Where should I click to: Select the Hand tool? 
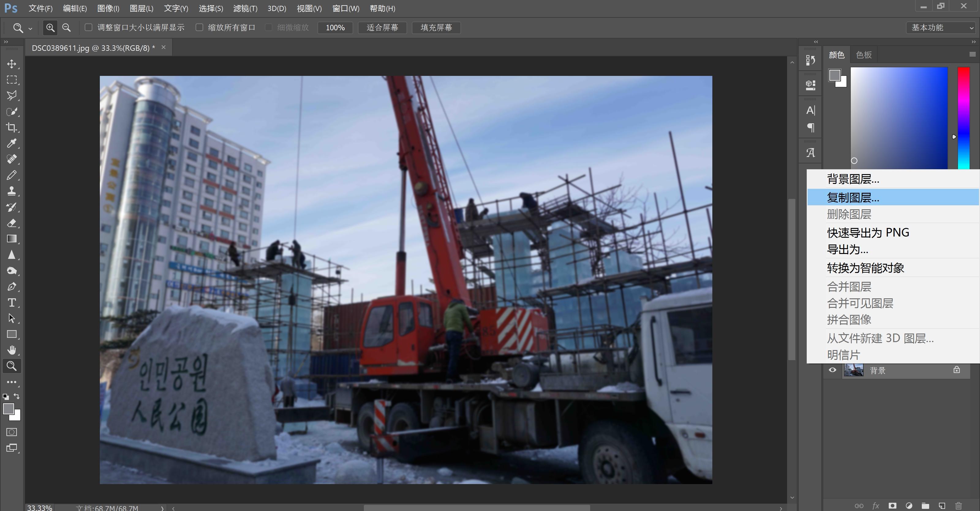(11, 350)
